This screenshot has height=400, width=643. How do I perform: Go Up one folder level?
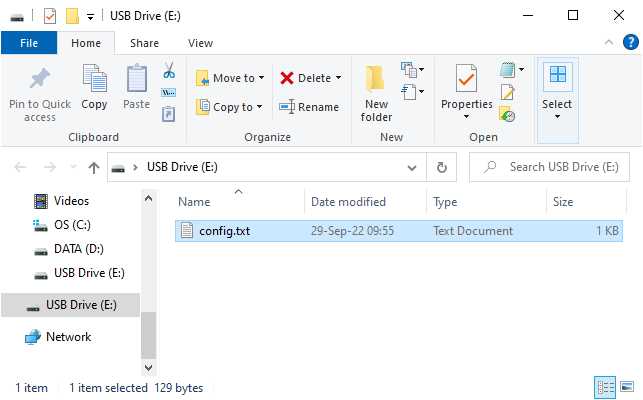tap(94, 167)
